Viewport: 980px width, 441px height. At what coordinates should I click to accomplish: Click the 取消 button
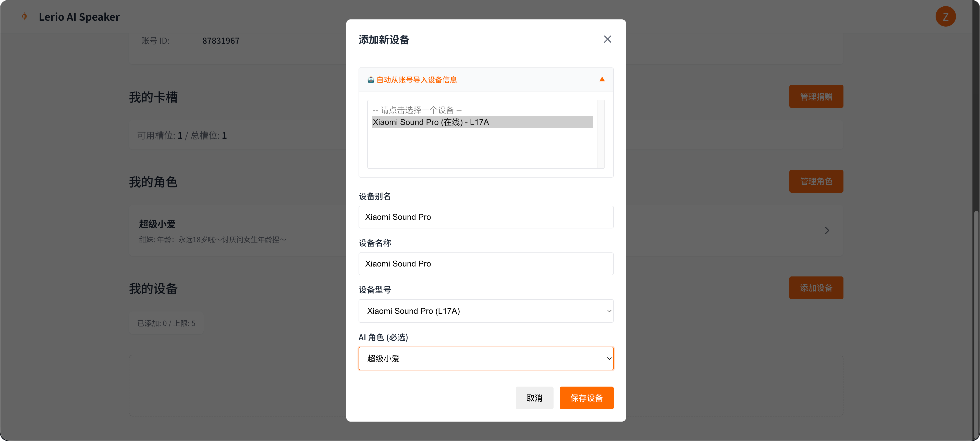click(534, 398)
